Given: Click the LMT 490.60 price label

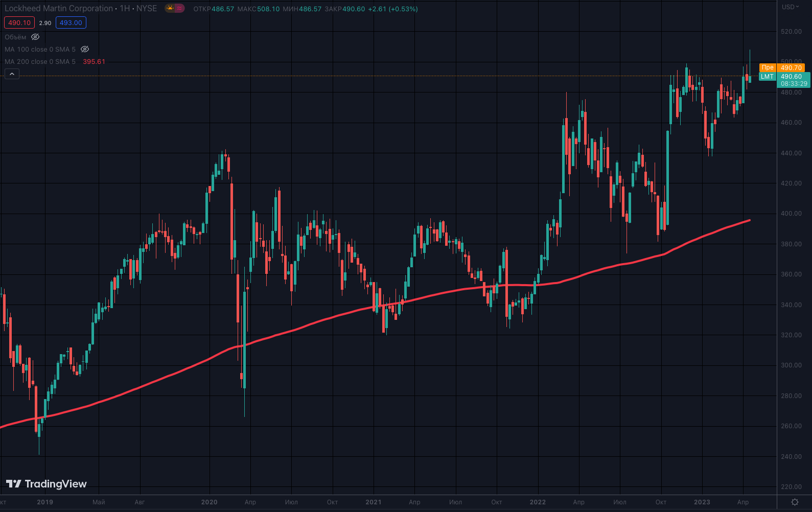Looking at the screenshot, I should [x=784, y=77].
